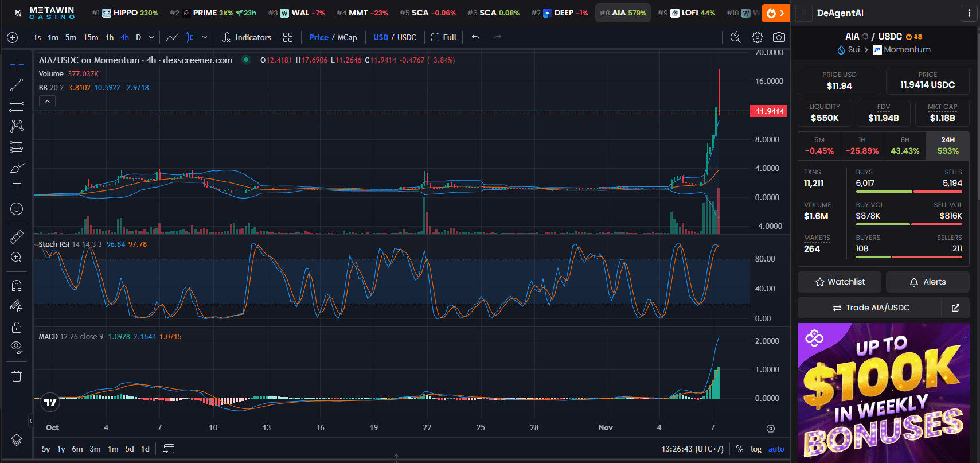Expand the timeframe dropdown arrow
The image size is (980, 463).
151,37
